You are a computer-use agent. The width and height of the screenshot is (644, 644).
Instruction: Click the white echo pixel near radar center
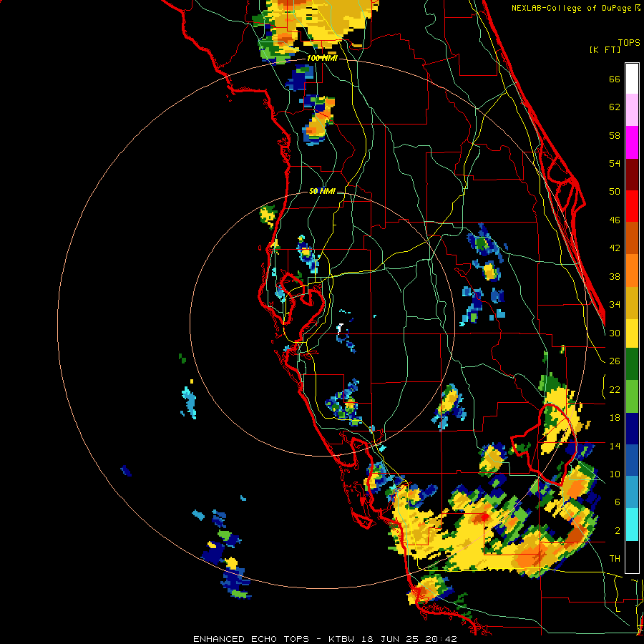[x=340, y=328]
